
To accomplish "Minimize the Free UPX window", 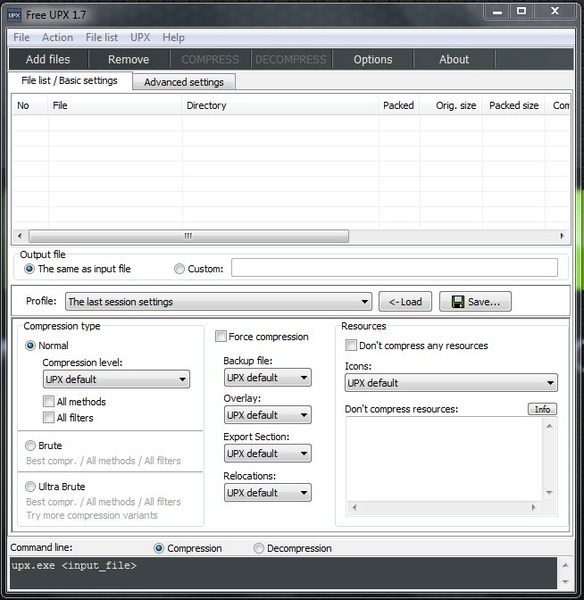I will click(x=497, y=12).
